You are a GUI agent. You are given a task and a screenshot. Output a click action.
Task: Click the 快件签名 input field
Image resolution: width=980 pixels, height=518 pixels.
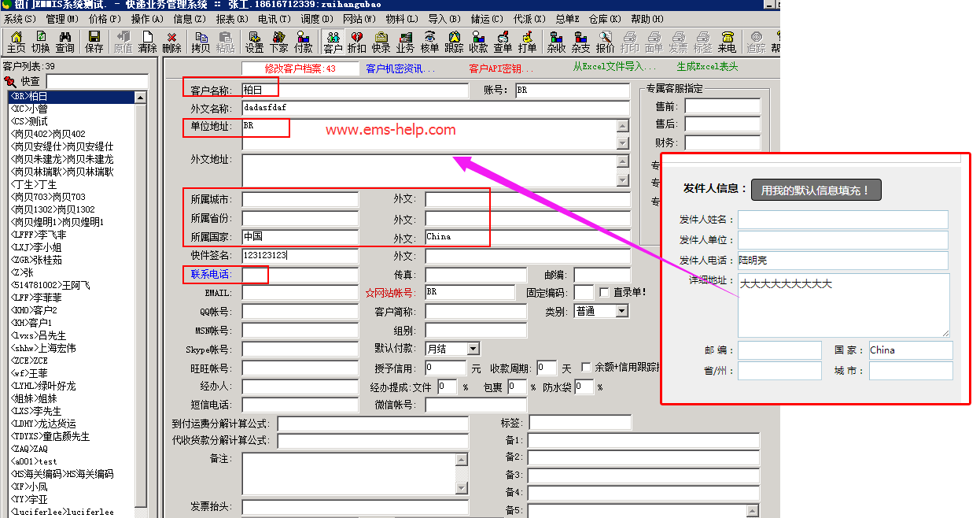pyautogui.click(x=300, y=256)
